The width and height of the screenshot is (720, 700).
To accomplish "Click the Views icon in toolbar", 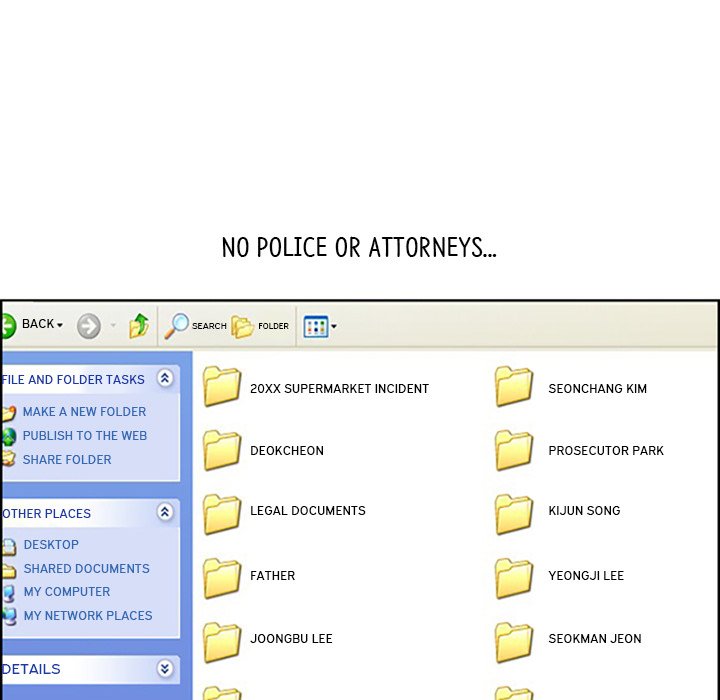I will (x=316, y=326).
